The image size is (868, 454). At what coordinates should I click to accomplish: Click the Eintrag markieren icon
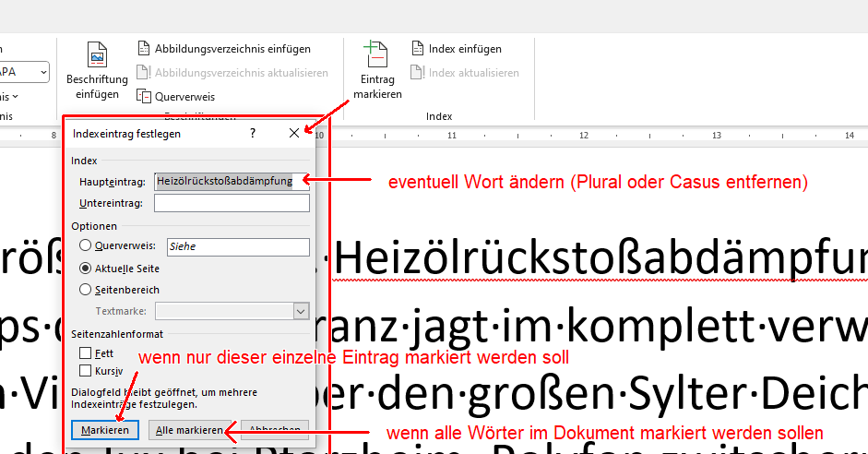pos(376,56)
